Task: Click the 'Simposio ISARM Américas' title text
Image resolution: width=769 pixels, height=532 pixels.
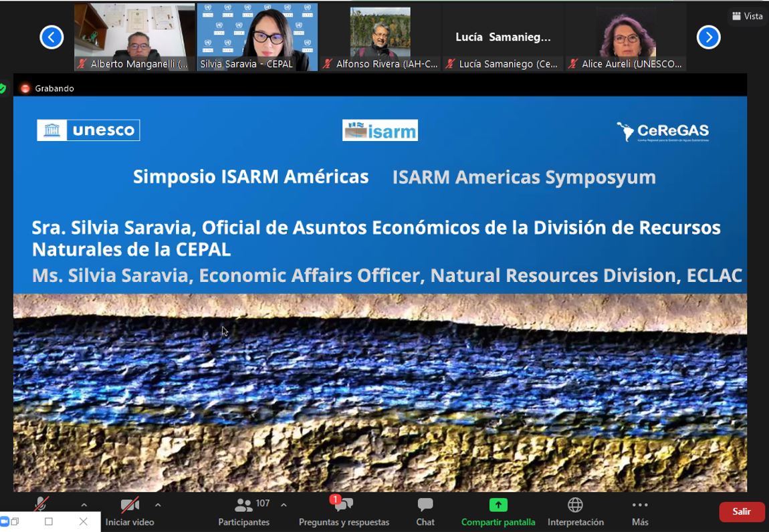Action: [251, 176]
